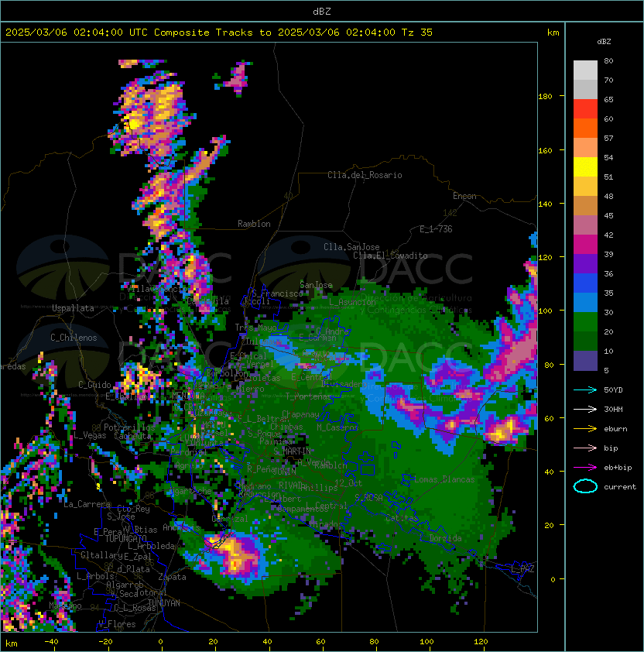This screenshot has height=652, width=644.
Task: Click the '-40' tick on the bottom km axis
Action: coord(52,642)
